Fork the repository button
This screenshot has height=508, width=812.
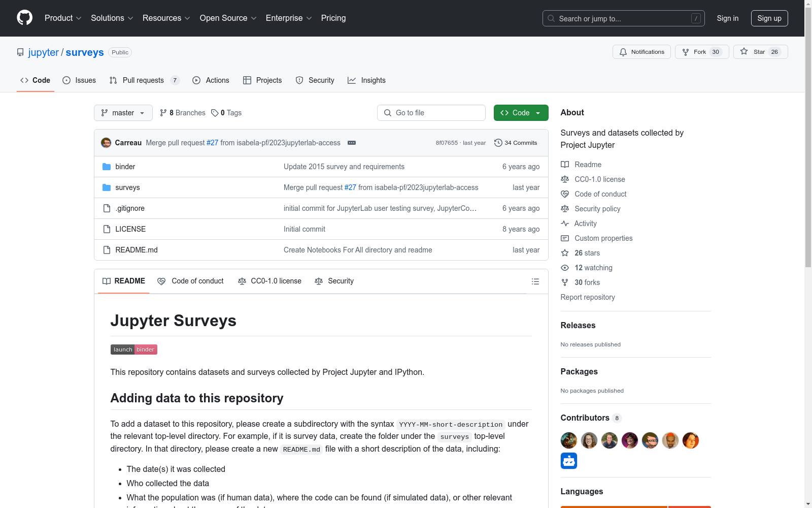702,52
